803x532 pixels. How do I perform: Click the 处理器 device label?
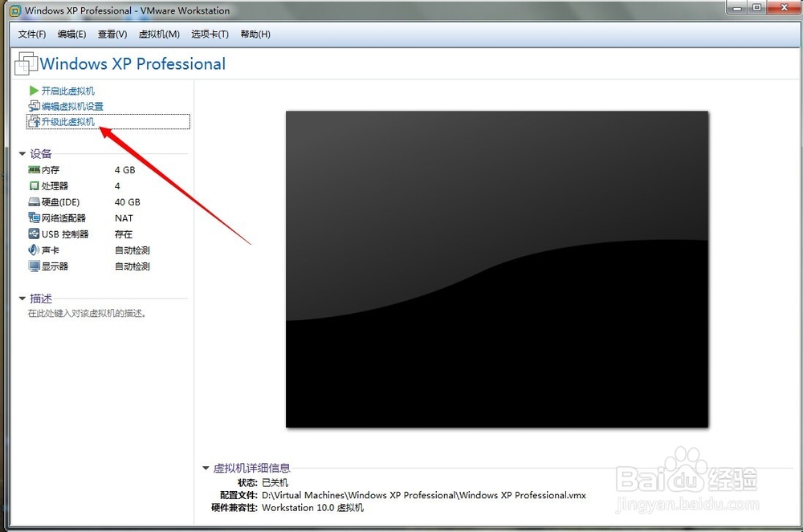tap(55, 186)
